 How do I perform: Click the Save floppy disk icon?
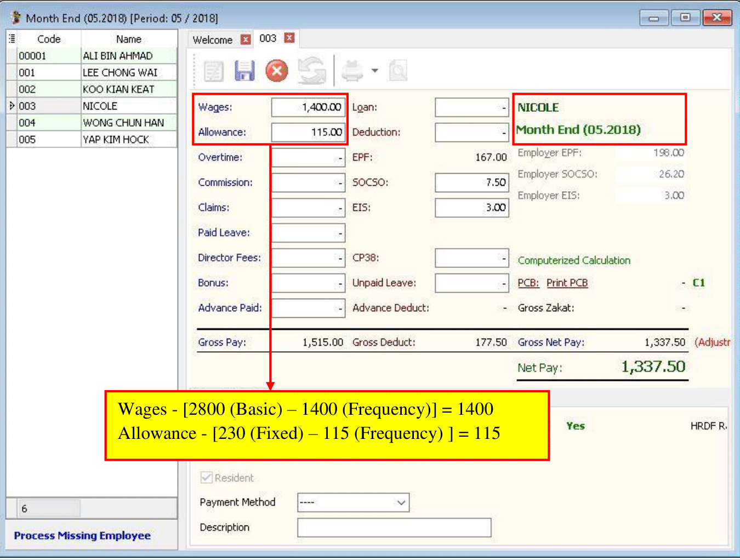[x=244, y=71]
